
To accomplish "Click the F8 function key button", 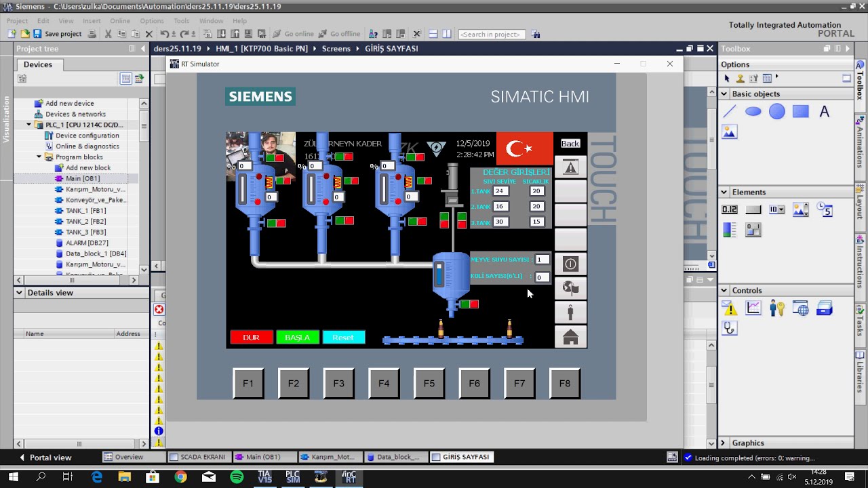I will pyautogui.click(x=565, y=384).
